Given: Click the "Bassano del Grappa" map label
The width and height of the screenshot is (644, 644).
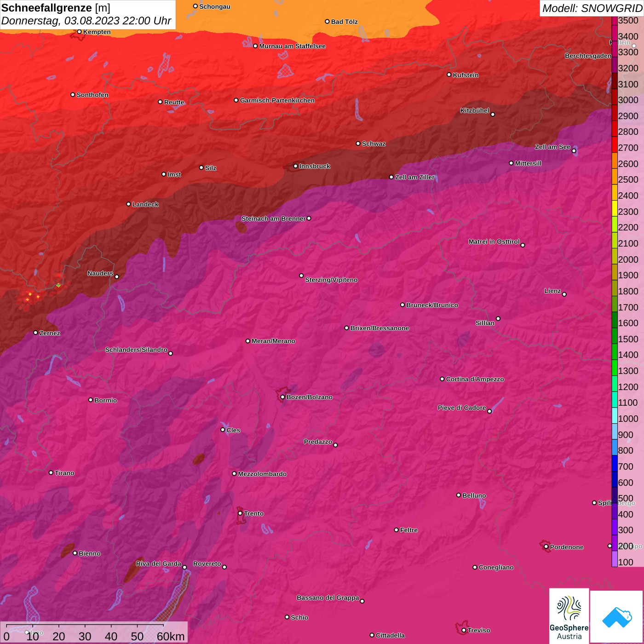Looking at the screenshot, I should tap(328, 598).
